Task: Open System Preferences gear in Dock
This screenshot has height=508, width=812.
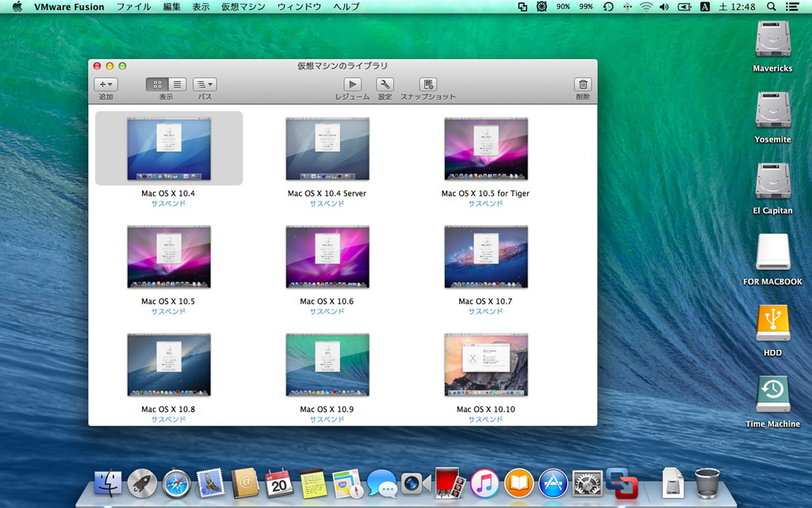Action: click(x=588, y=483)
